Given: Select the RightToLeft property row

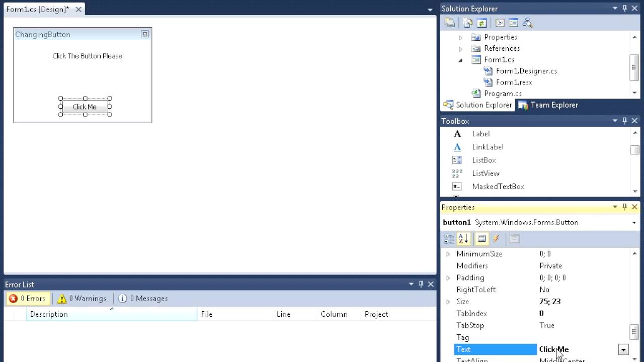Looking at the screenshot, I should pyautogui.click(x=535, y=290).
